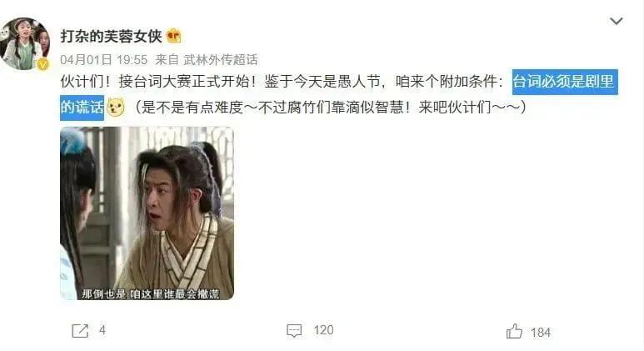Open the post options chevron menu
The height and width of the screenshot is (351, 644).
pos(616,21)
